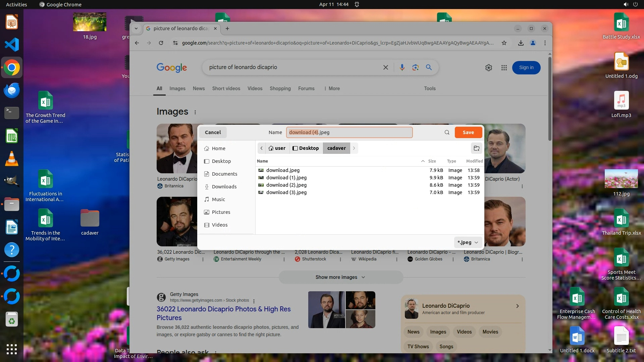This screenshot has height=362, width=644.
Task: Reload the page using refresh icon
Action: tap(161, 43)
